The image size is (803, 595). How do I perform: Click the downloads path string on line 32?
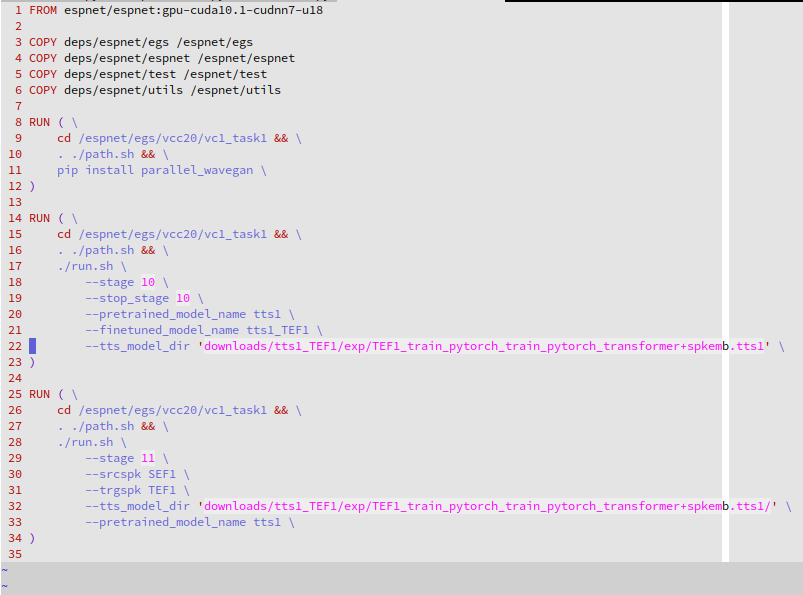click(x=487, y=506)
